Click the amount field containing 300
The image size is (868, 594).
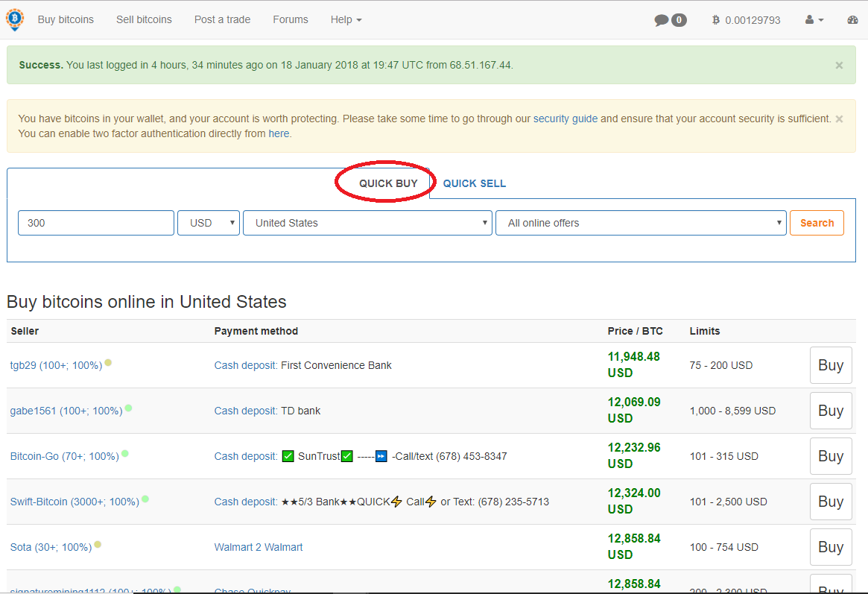pyautogui.click(x=95, y=223)
